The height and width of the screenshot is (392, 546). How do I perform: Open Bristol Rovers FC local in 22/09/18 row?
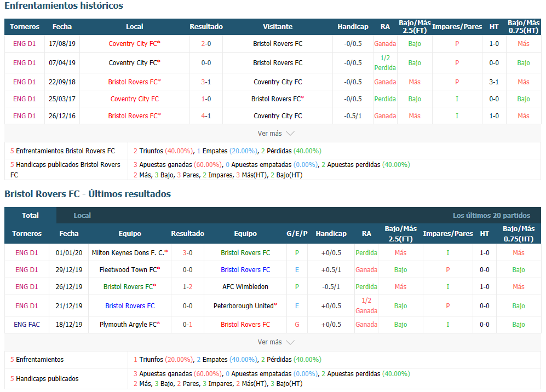[134, 82]
